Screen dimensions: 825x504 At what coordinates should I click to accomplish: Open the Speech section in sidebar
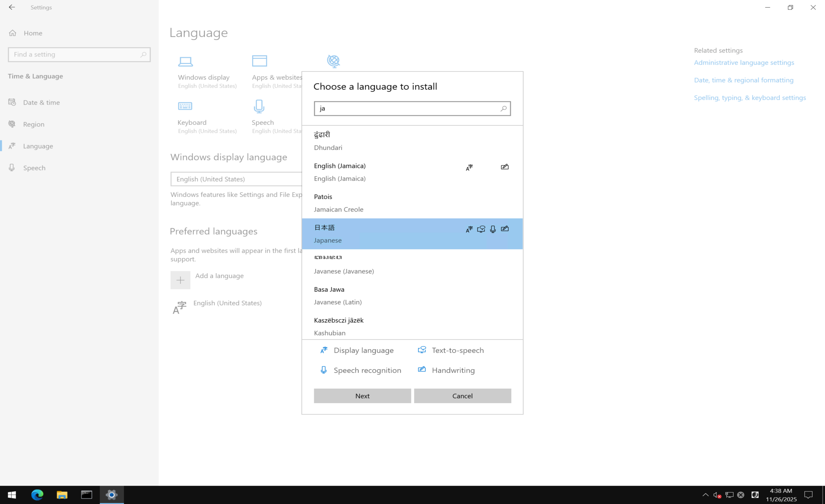click(x=34, y=168)
